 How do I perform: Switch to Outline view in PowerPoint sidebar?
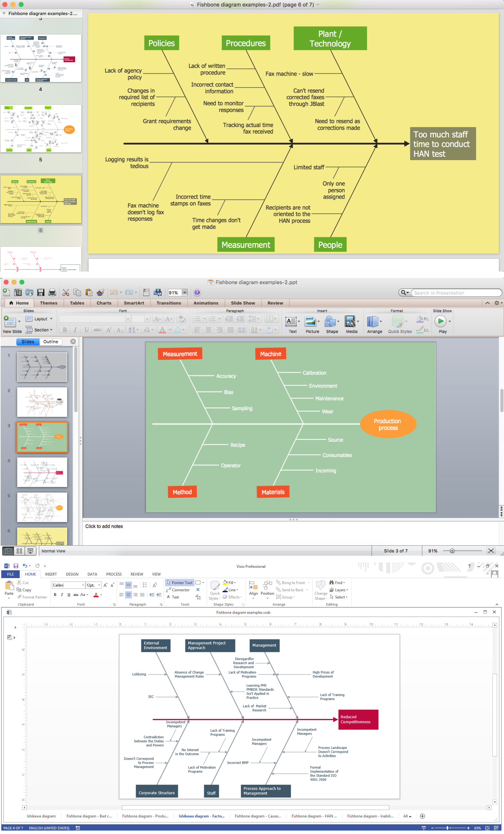tap(51, 342)
